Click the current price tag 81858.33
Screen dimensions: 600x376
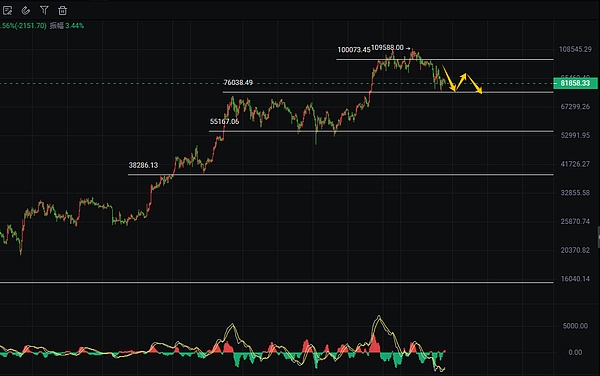click(x=575, y=83)
